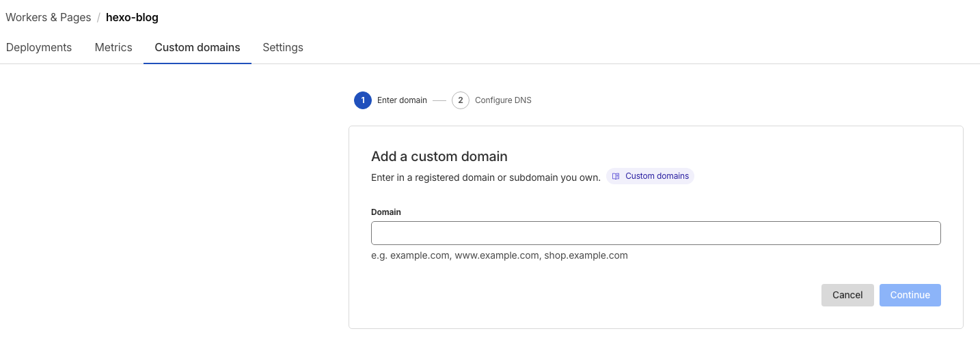Viewport: 980px width, 344px height.
Task: Switch to the Deployments tab
Action: click(x=39, y=47)
